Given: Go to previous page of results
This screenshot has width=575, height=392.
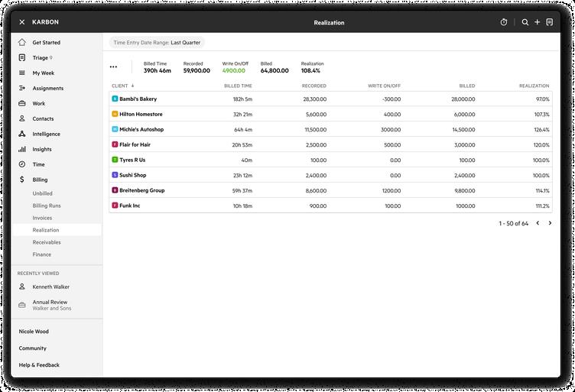Looking at the screenshot, I should click(x=538, y=223).
